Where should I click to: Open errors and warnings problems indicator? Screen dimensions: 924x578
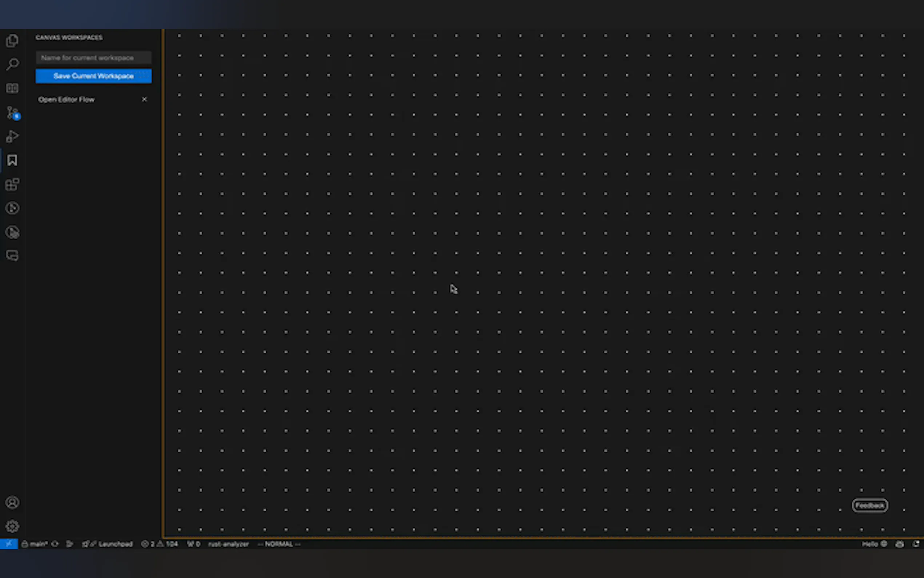[160, 544]
